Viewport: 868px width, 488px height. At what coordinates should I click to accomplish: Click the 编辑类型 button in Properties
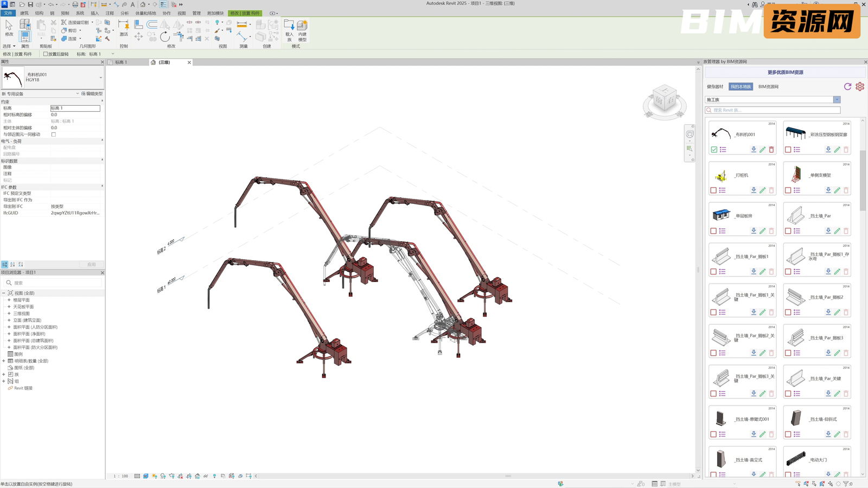pyautogui.click(x=92, y=94)
